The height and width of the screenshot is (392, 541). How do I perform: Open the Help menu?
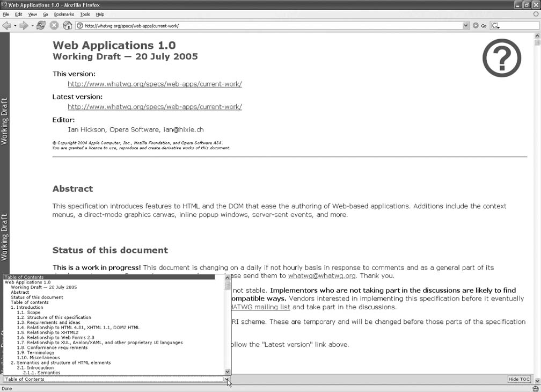[x=100, y=14]
